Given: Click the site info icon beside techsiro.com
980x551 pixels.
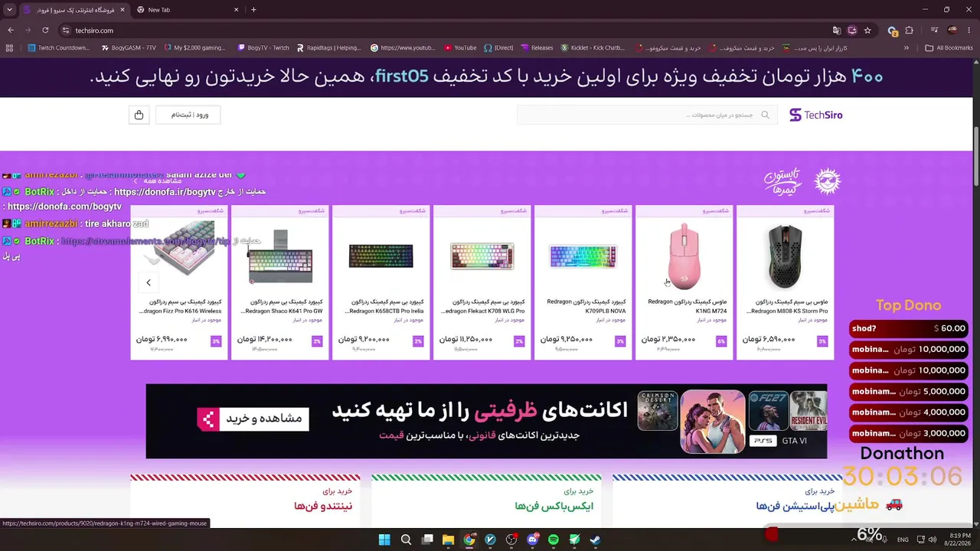Looking at the screenshot, I should coord(66,31).
